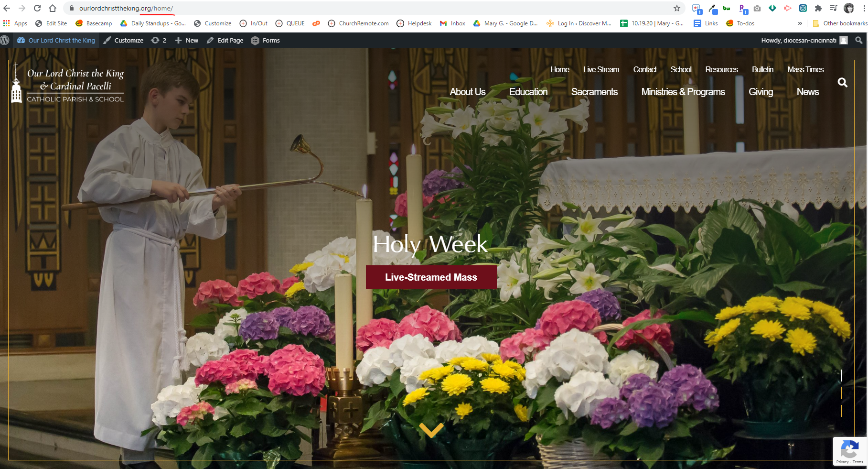
Task: Reload the page in the browser
Action: (37, 8)
